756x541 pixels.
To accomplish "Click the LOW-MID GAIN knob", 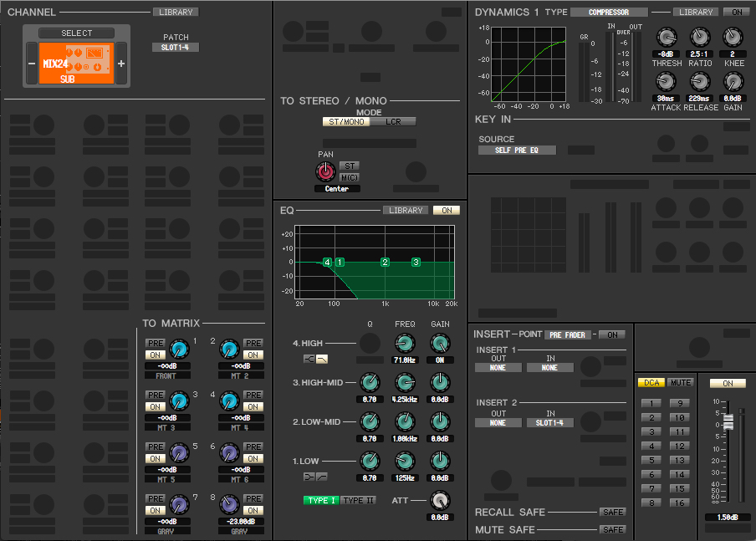I will [x=440, y=422].
